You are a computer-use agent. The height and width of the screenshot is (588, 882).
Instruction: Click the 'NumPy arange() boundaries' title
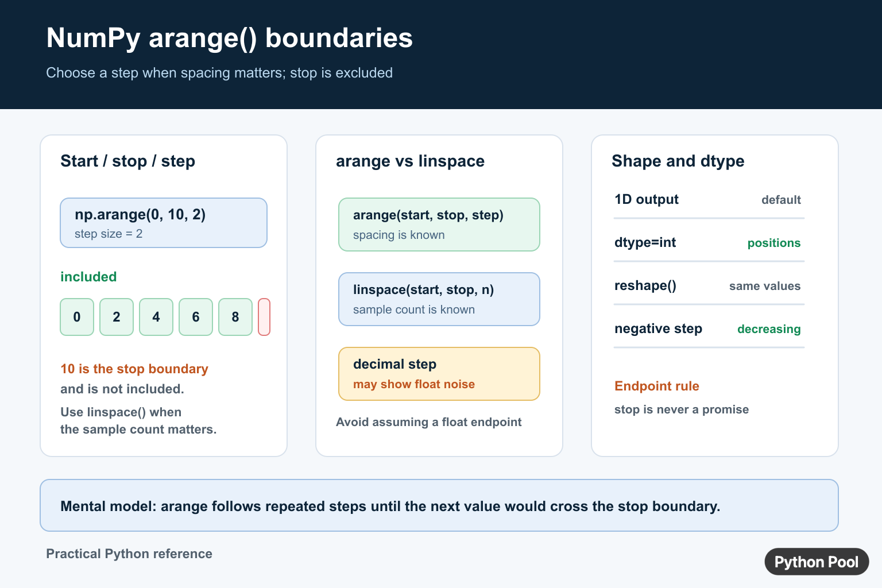click(x=229, y=38)
